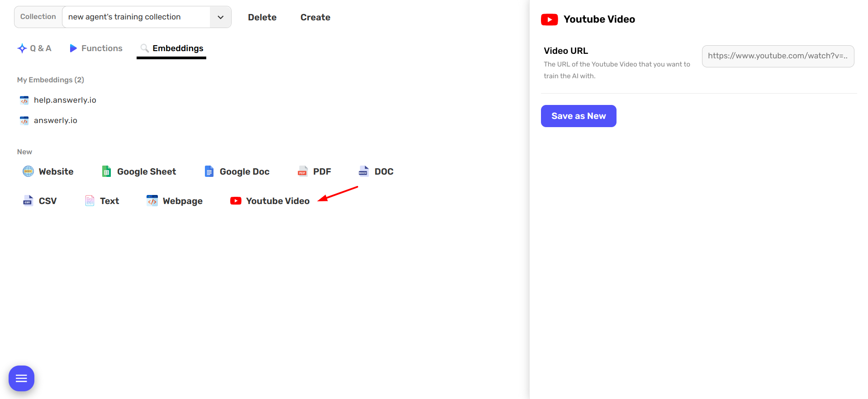Click the 'My Embeddings (2)' heading
The image size is (868, 399).
51,80
